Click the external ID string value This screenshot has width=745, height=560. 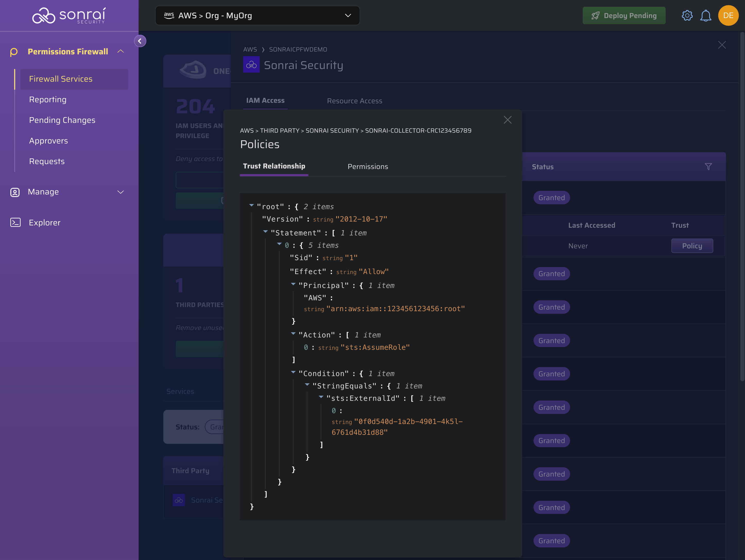point(397,427)
